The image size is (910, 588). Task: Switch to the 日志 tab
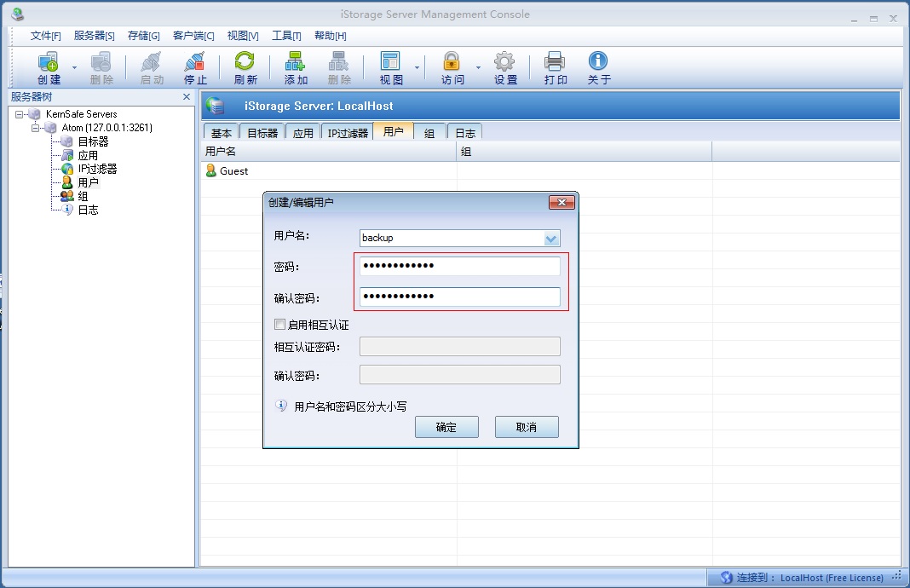coord(465,133)
